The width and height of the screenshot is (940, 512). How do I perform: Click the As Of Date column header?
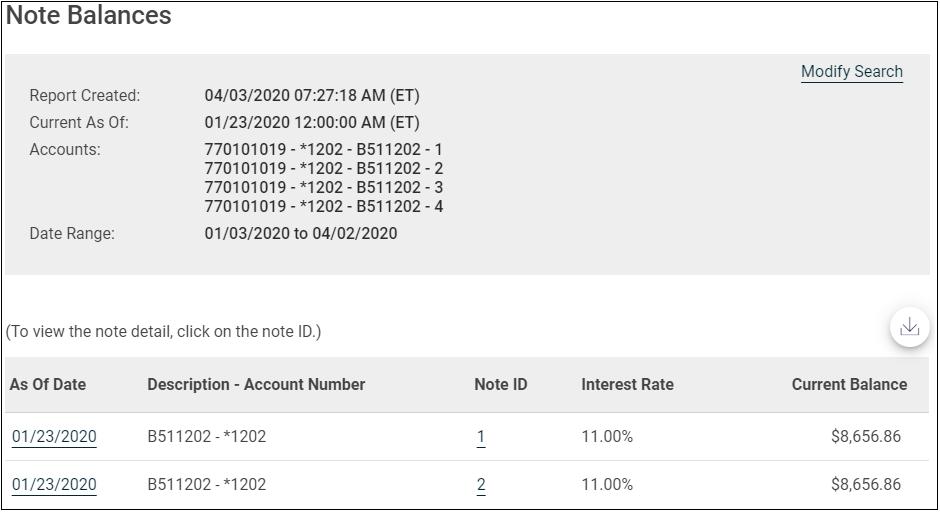48,384
